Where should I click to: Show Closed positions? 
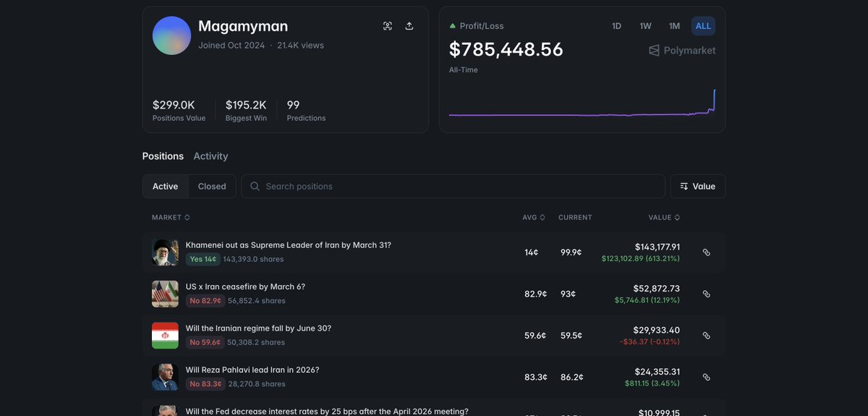point(212,186)
